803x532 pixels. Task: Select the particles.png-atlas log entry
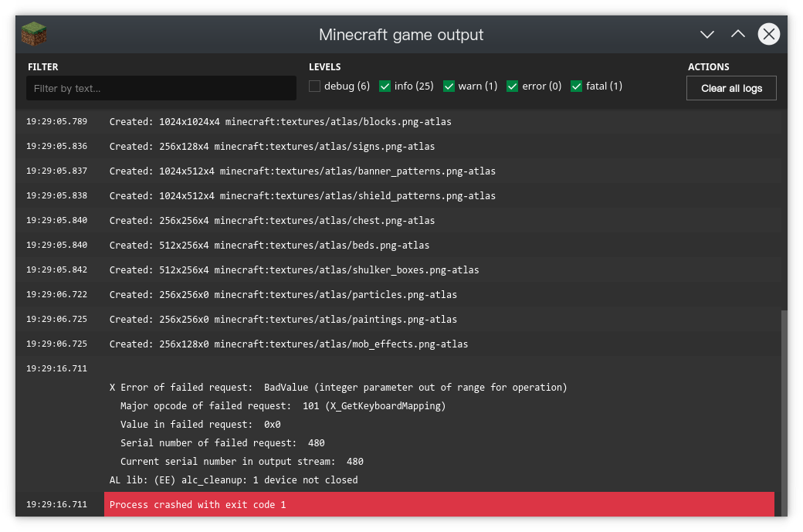click(283, 295)
